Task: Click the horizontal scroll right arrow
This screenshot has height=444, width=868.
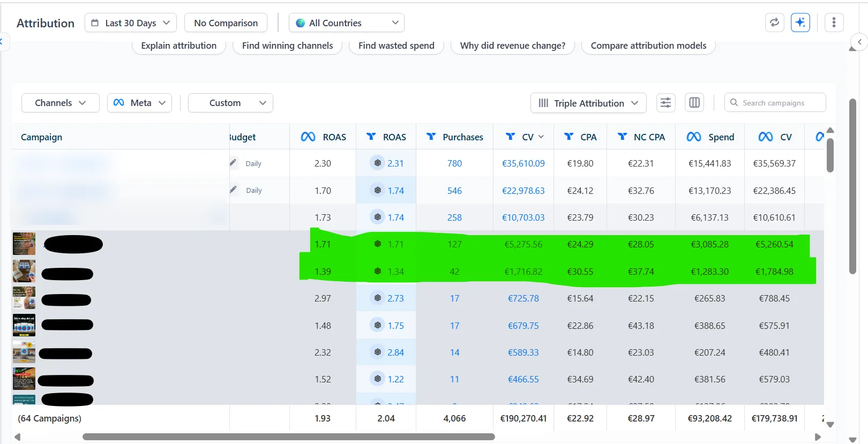Action: 818,437
